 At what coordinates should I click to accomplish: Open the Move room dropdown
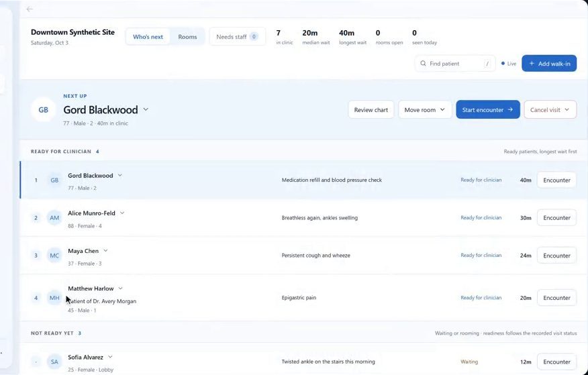pyautogui.click(x=425, y=110)
